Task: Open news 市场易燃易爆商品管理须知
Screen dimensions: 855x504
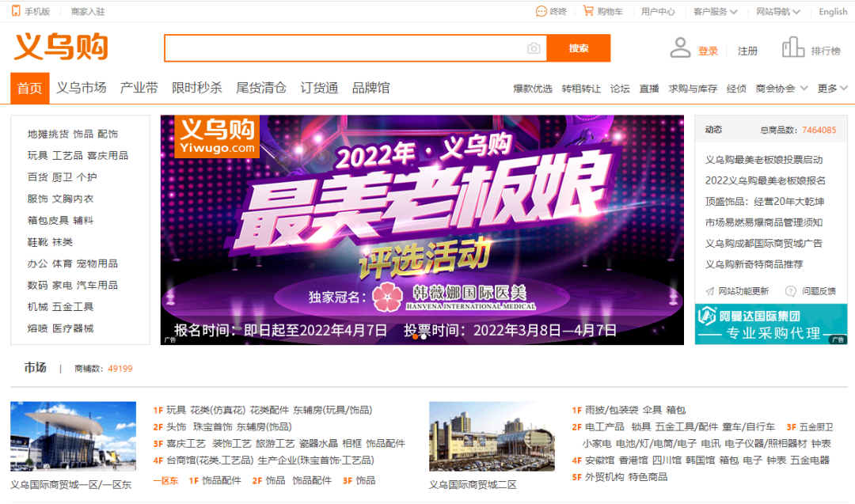Action: click(x=764, y=222)
